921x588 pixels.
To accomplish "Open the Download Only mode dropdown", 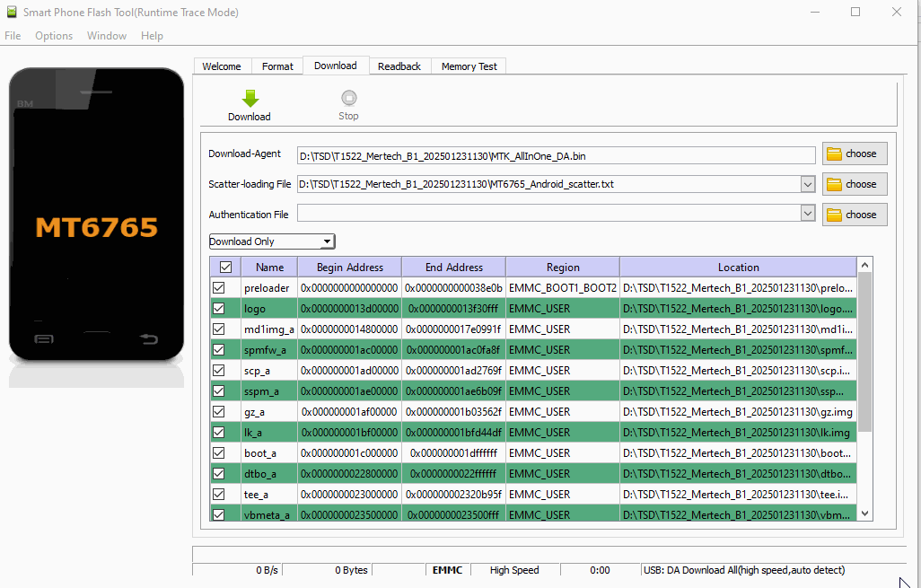I will [328, 241].
